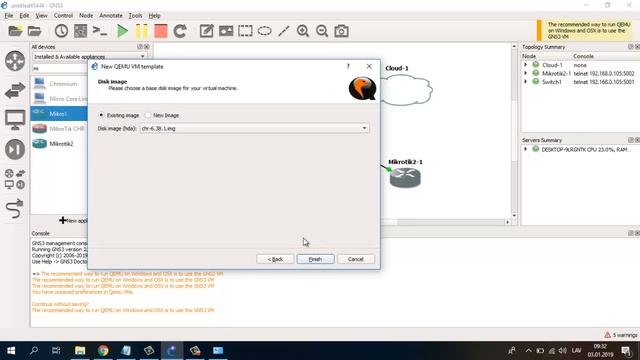This screenshot has height=360, width=640.
Task: Click the dialog help question mark
Action: (348, 66)
